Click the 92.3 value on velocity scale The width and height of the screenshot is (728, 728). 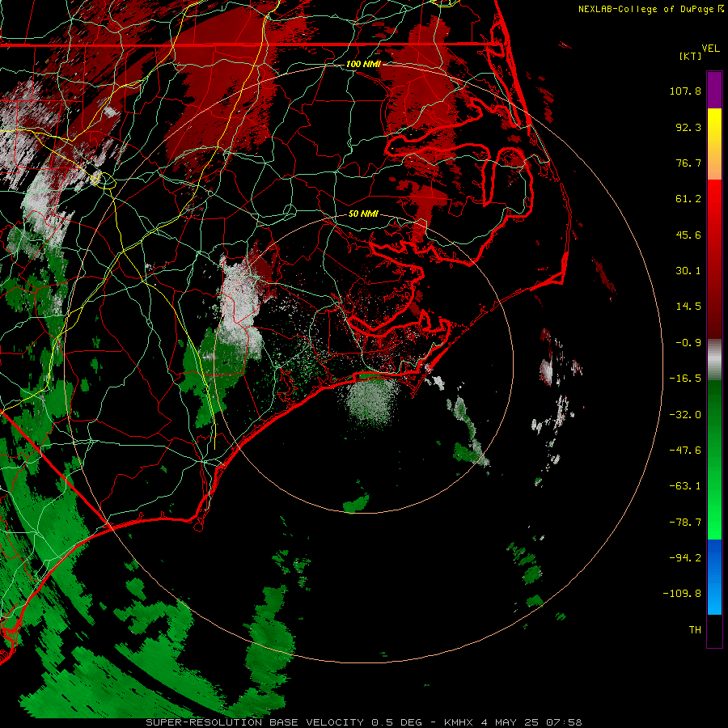tap(688, 127)
